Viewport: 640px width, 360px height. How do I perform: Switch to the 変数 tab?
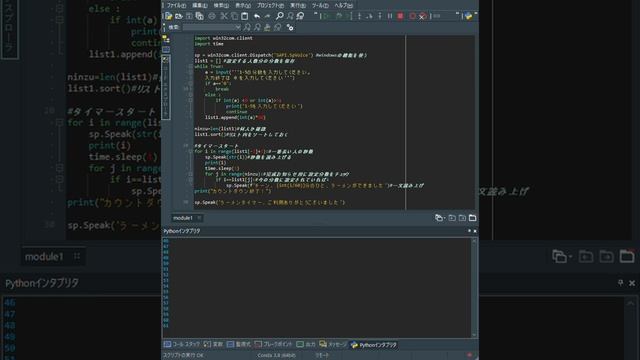click(213, 344)
